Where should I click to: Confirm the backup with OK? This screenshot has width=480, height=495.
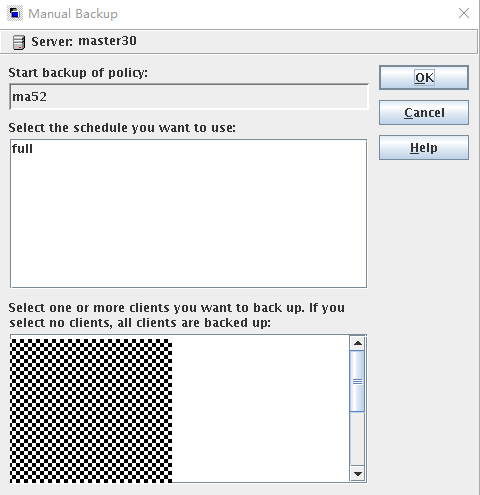pyautogui.click(x=424, y=77)
